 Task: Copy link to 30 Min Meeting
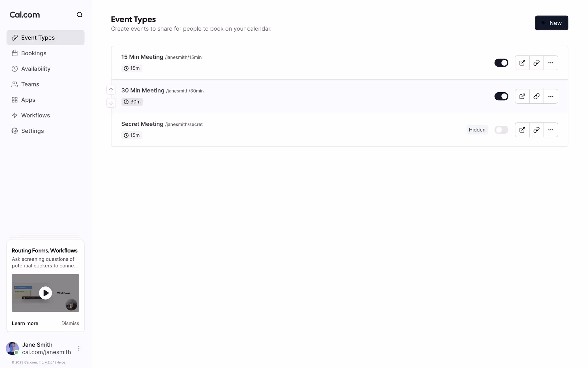pos(536,96)
